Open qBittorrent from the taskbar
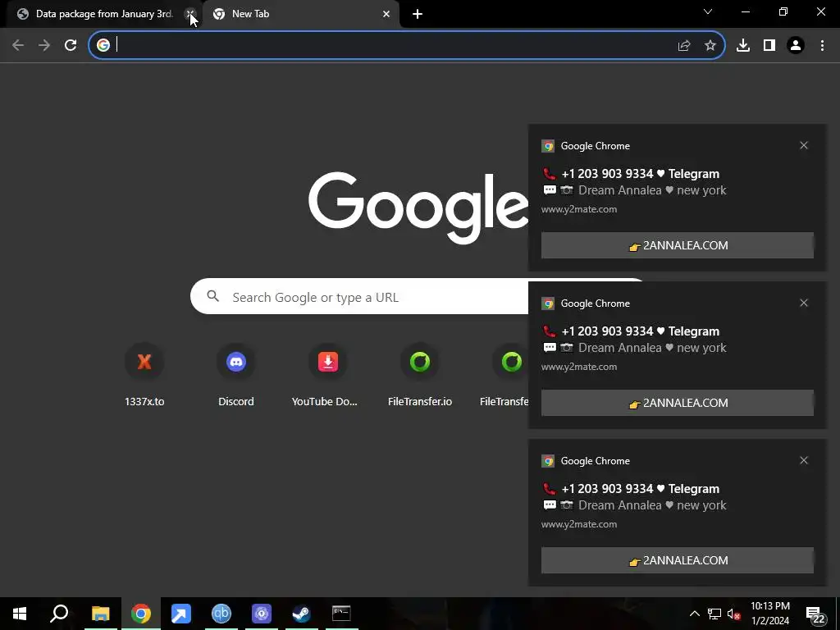 click(221, 614)
